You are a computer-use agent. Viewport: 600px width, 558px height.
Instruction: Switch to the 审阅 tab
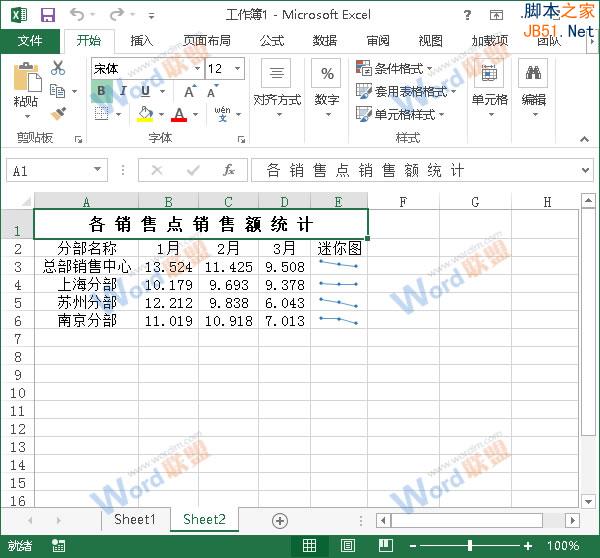click(x=378, y=41)
